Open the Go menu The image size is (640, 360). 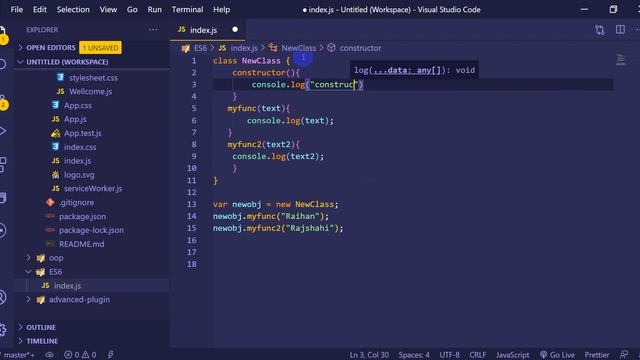tap(132, 9)
